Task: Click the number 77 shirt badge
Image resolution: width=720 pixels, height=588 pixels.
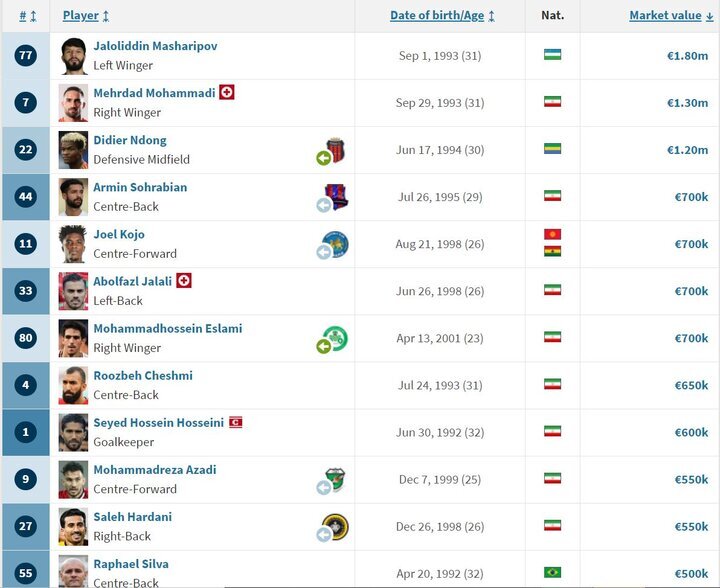Action: (x=26, y=56)
